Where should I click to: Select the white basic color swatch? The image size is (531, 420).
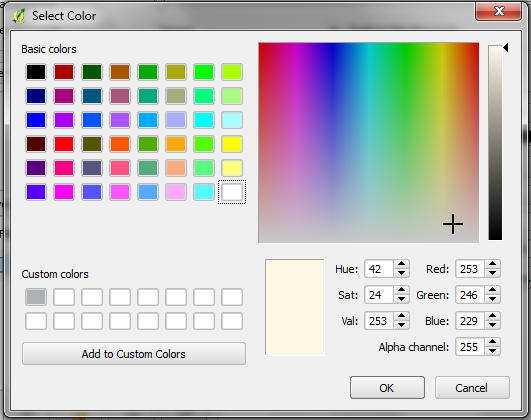(232, 192)
